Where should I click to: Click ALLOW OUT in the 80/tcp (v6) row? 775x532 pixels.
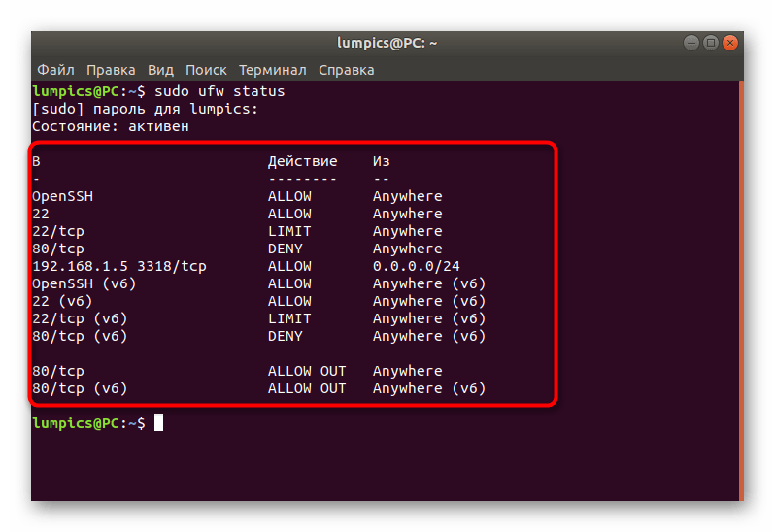pyautogui.click(x=307, y=388)
